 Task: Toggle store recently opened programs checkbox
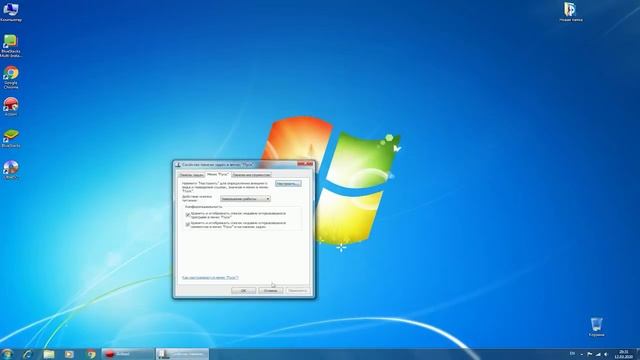pyautogui.click(x=188, y=215)
